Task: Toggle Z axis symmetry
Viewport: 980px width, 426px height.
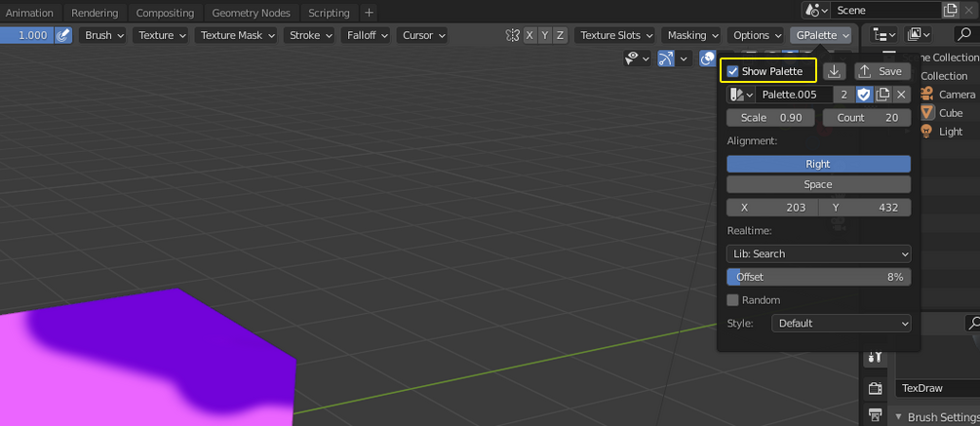Action: click(x=560, y=36)
